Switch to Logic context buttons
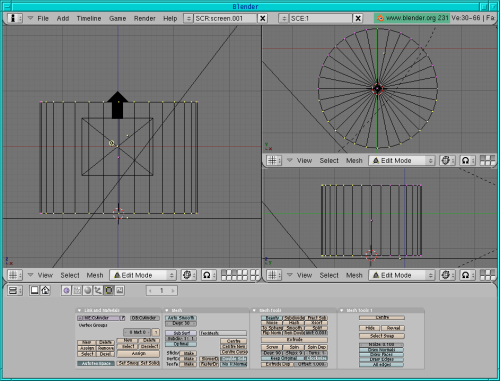 point(66,291)
